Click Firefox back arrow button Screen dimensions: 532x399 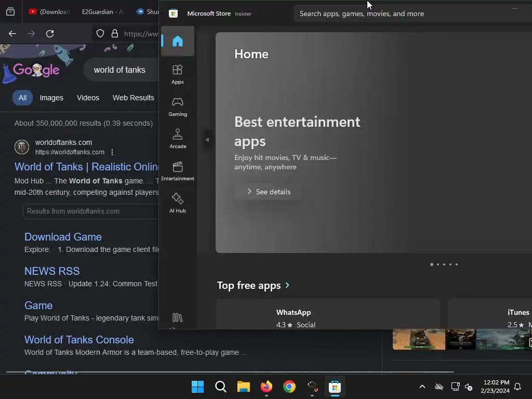coord(12,34)
